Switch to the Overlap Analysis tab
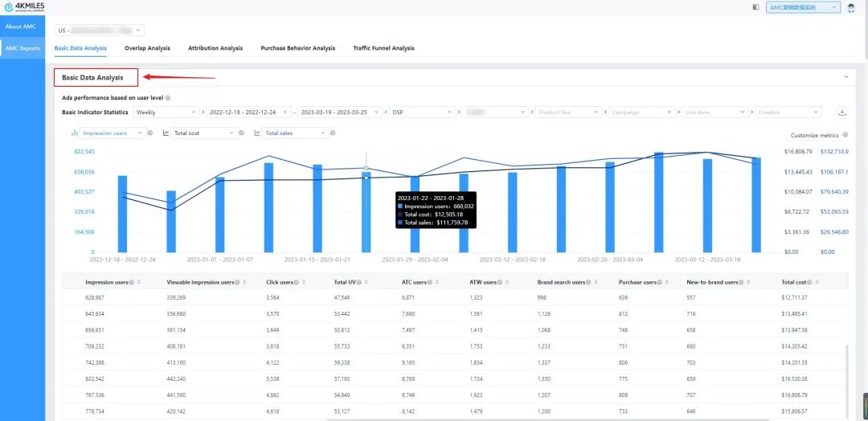The height and width of the screenshot is (421, 868). [147, 48]
